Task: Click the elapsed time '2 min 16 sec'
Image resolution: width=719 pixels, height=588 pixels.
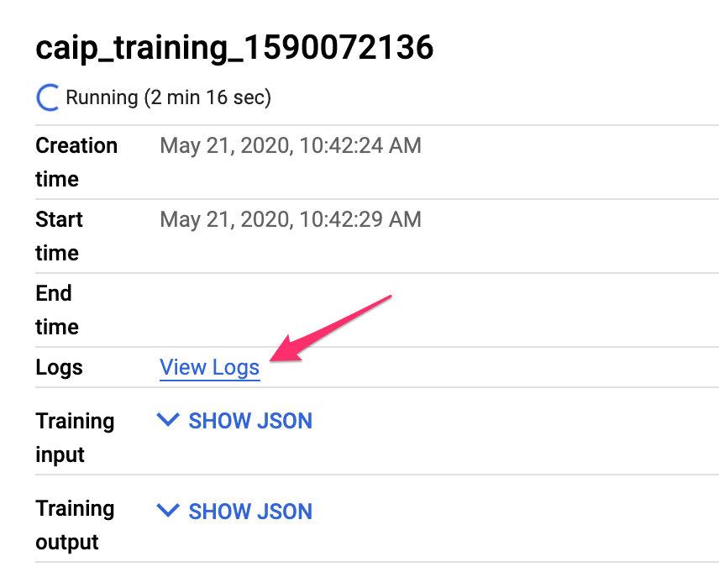Action: click(x=208, y=97)
